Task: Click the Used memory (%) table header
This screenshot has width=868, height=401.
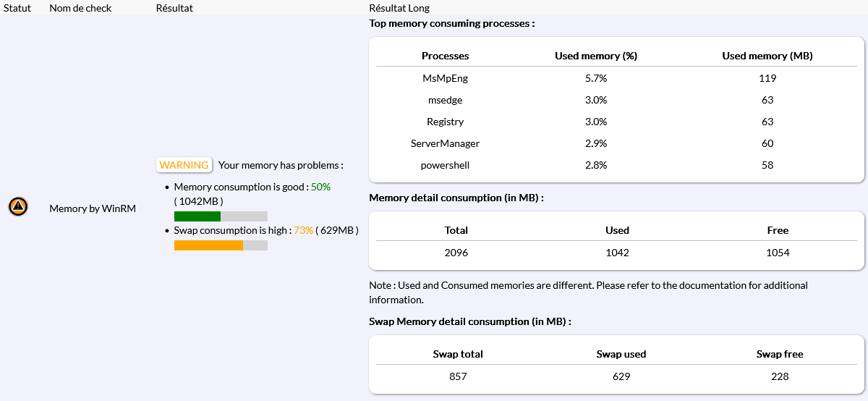Action: coord(595,56)
